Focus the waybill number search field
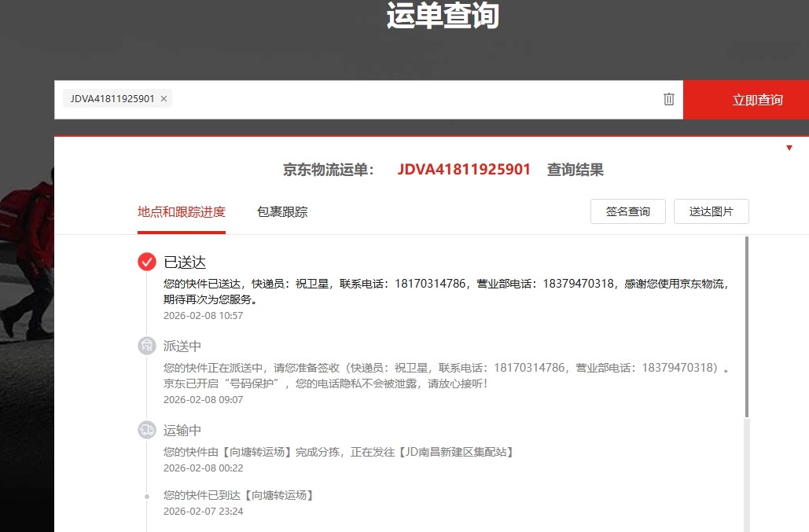 pyautogui.click(x=417, y=99)
